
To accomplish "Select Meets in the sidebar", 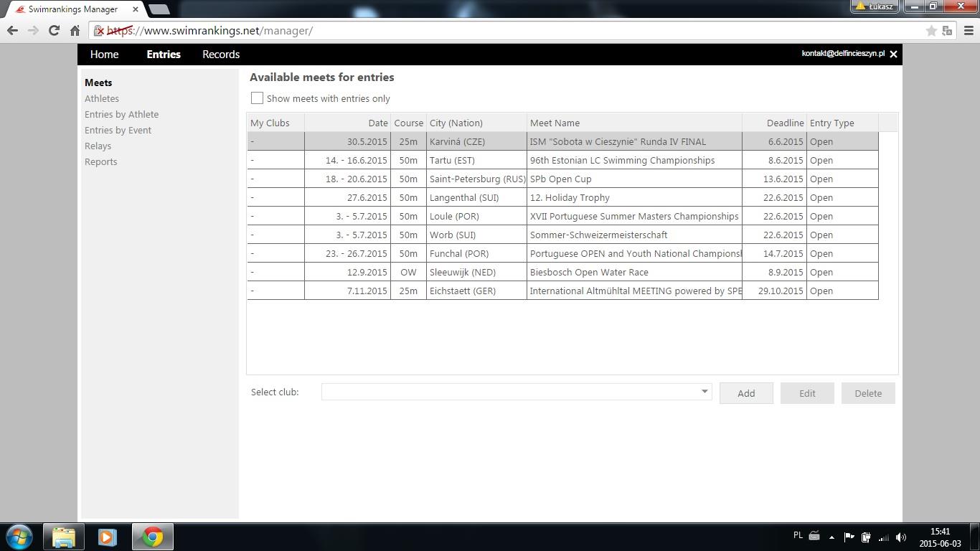I will (98, 83).
